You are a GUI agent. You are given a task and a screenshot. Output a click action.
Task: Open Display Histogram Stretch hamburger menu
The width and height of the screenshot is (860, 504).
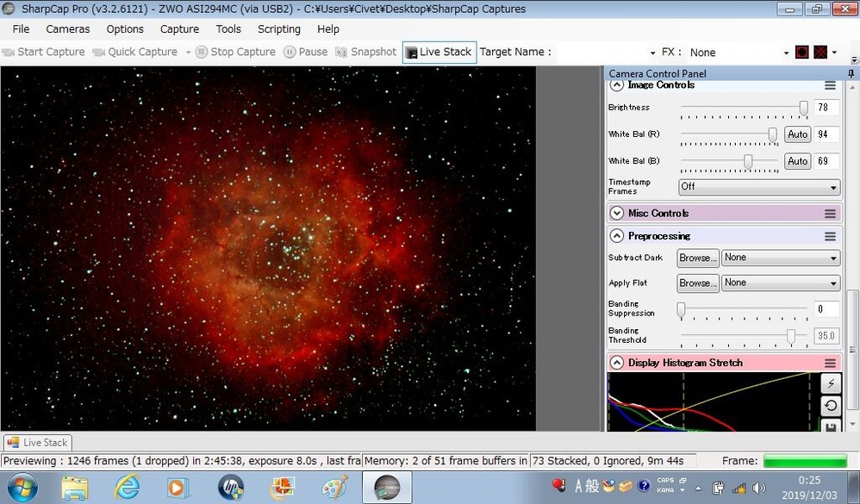point(830,363)
